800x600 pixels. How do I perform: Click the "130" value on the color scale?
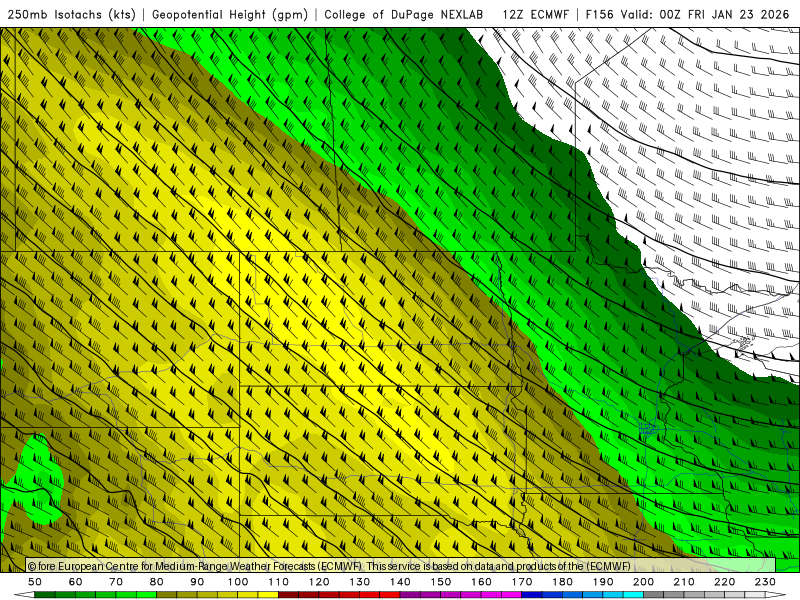point(360,582)
